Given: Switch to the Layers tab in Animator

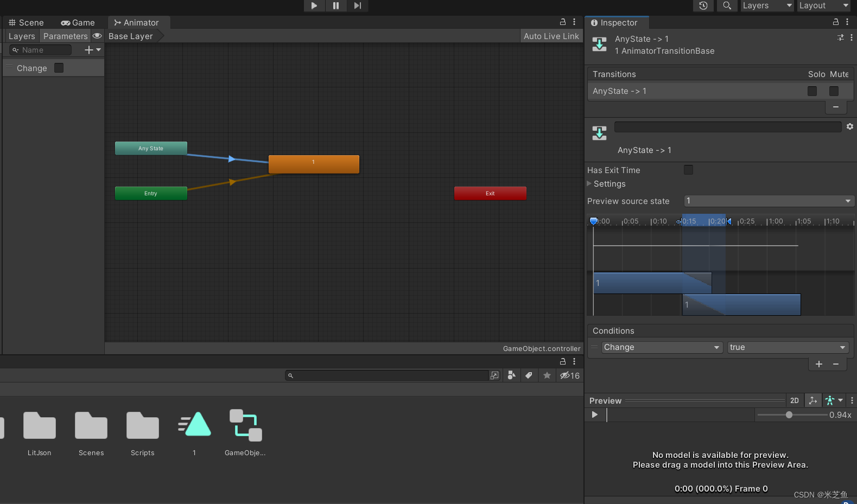Looking at the screenshot, I should [22, 36].
